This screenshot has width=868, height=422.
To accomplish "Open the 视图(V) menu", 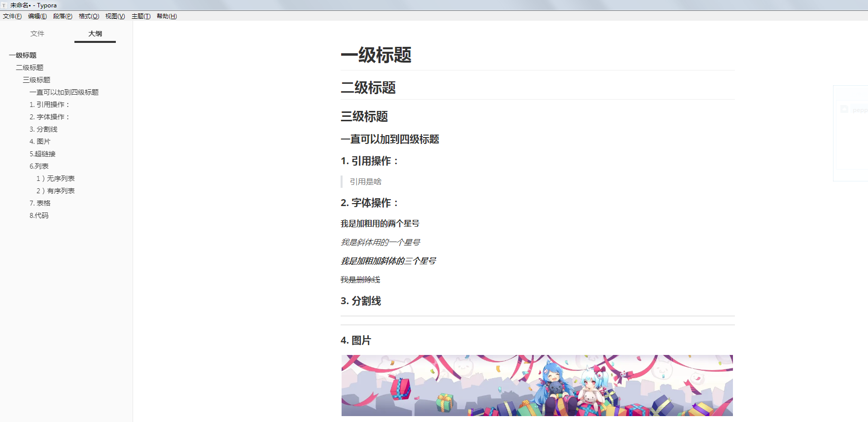I will pyautogui.click(x=115, y=16).
